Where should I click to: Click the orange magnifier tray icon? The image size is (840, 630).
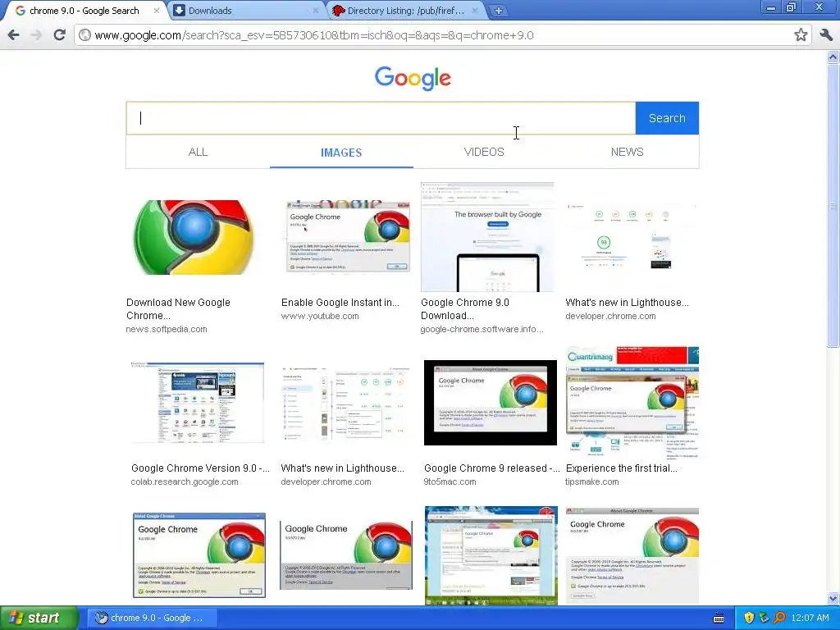click(779, 618)
